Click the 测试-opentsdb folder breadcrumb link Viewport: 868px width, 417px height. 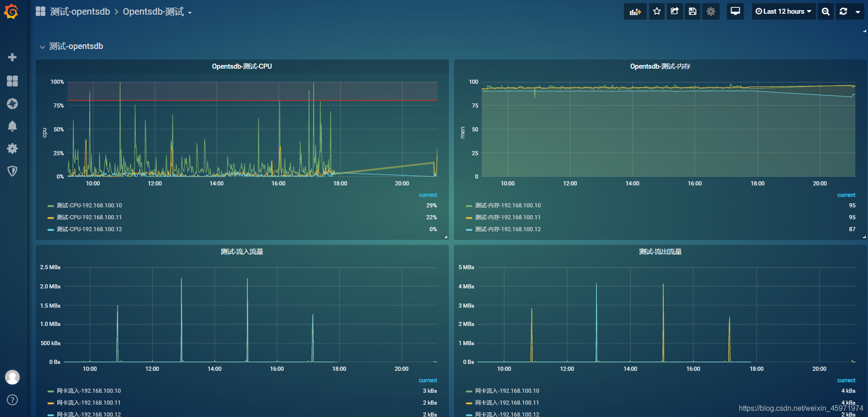80,11
